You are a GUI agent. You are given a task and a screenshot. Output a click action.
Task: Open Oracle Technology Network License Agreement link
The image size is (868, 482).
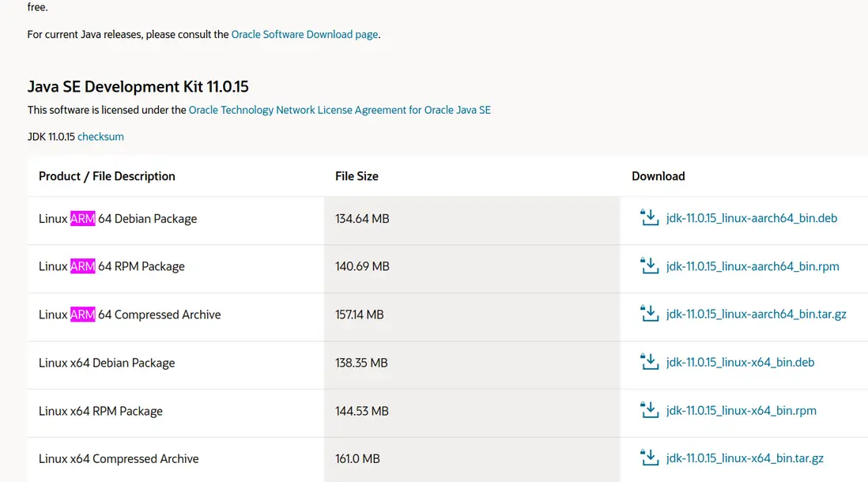click(x=339, y=110)
